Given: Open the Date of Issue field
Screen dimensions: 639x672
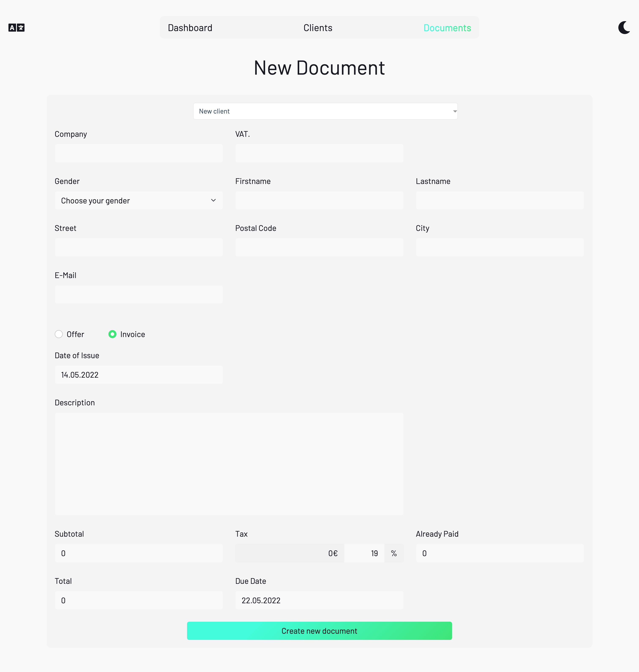Looking at the screenshot, I should (x=139, y=375).
